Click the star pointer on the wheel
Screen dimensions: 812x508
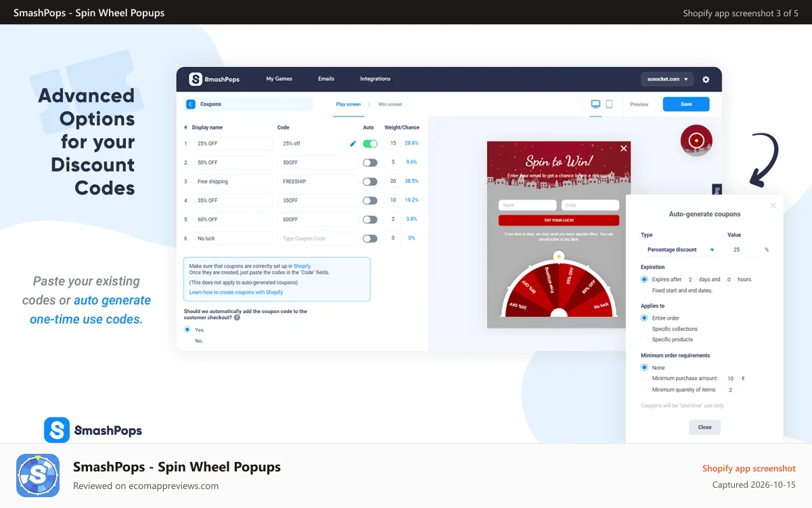(x=558, y=256)
